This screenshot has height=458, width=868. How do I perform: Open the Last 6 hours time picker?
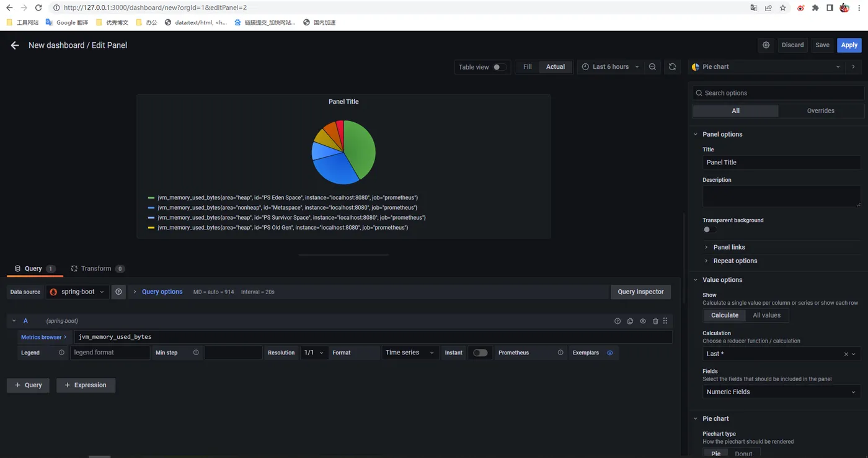(x=610, y=67)
